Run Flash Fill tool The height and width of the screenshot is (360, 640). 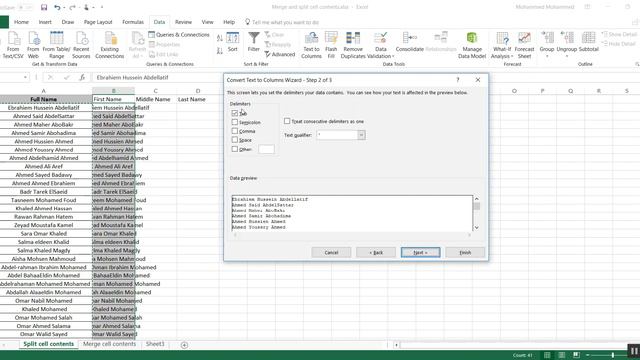[x=331, y=45]
